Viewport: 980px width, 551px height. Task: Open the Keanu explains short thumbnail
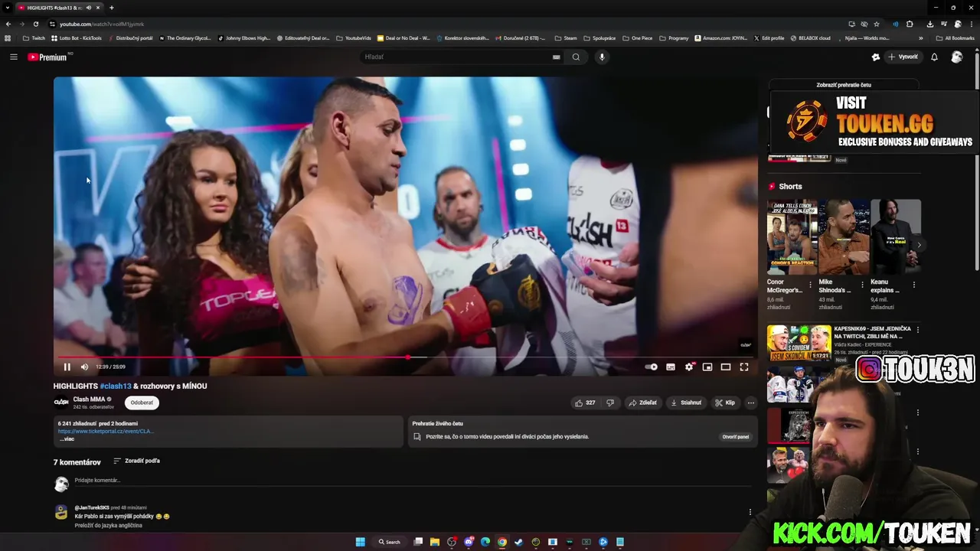(896, 236)
